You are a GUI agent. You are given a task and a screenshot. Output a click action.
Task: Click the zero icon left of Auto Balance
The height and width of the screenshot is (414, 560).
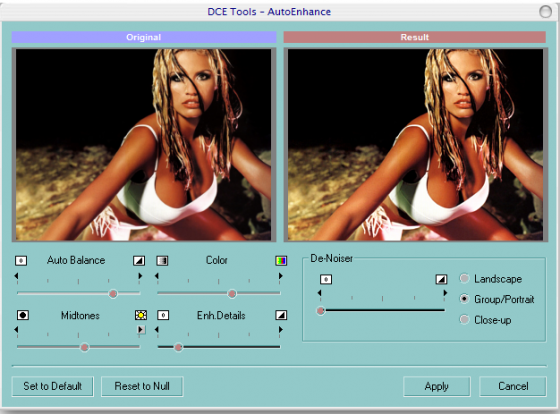pyautogui.click(x=21, y=260)
